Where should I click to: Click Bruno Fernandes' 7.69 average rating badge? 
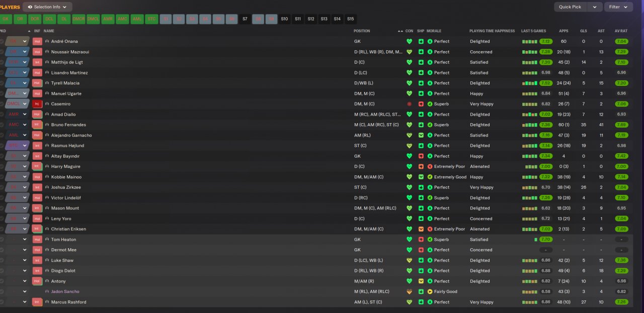pyautogui.click(x=621, y=125)
